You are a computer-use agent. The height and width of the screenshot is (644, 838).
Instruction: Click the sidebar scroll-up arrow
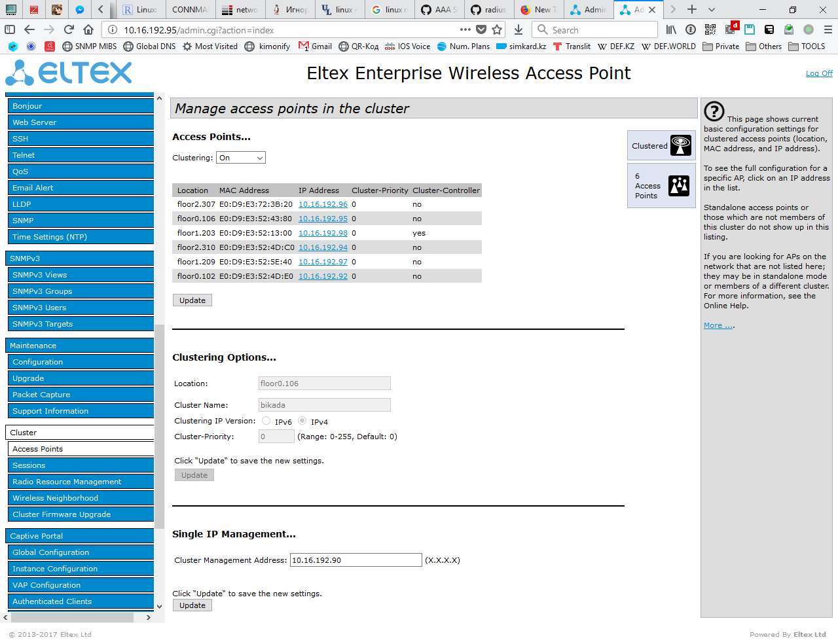click(159, 98)
